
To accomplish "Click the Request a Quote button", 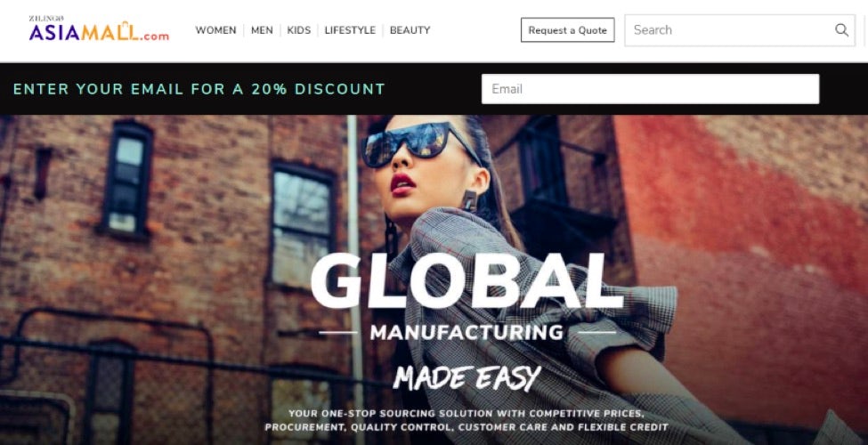I will pyautogui.click(x=567, y=30).
